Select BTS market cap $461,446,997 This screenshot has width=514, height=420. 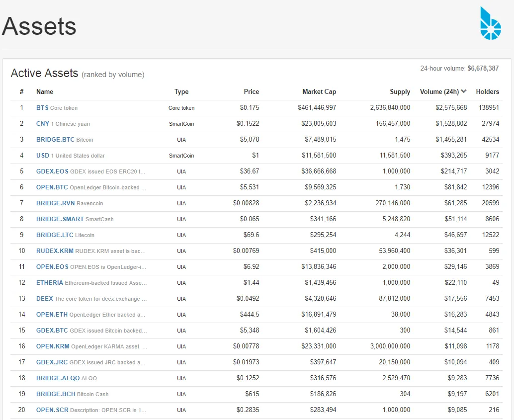[x=317, y=107]
